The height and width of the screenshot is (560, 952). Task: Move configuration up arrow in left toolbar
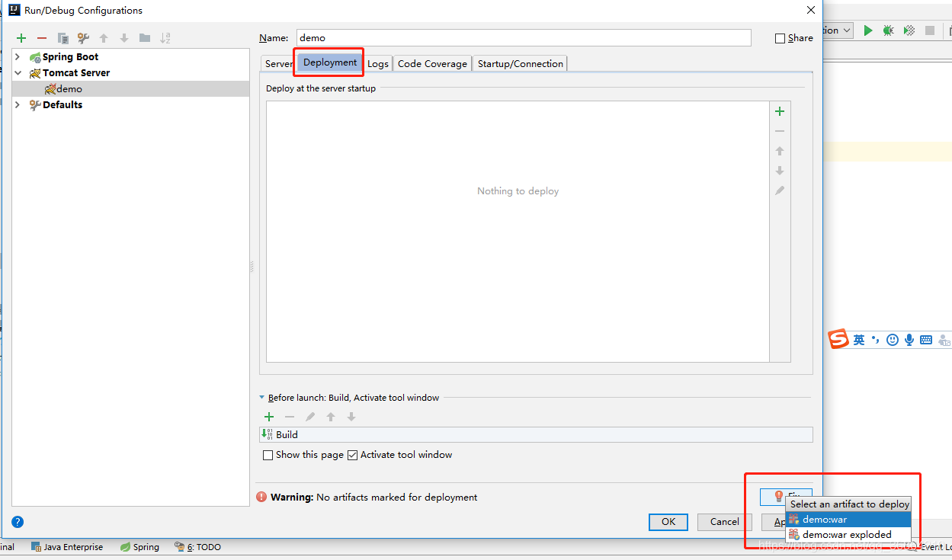pyautogui.click(x=104, y=38)
